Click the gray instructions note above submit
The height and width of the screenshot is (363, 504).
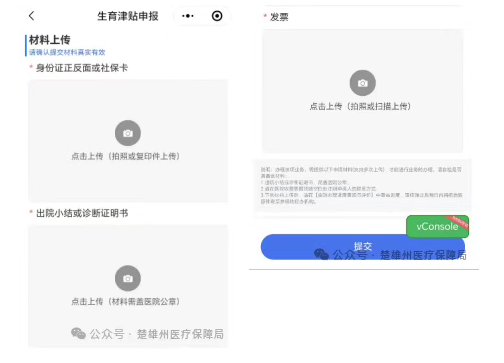362,185
